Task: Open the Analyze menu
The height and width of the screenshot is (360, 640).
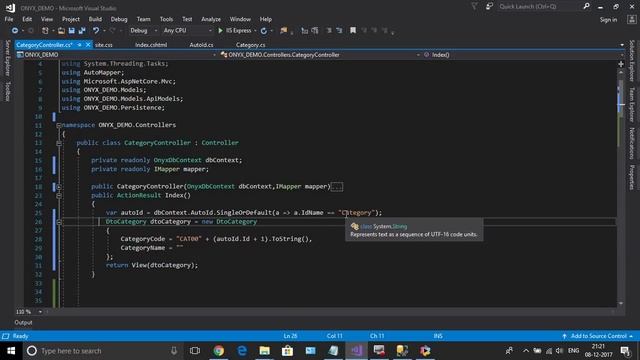Action: point(211,19)
